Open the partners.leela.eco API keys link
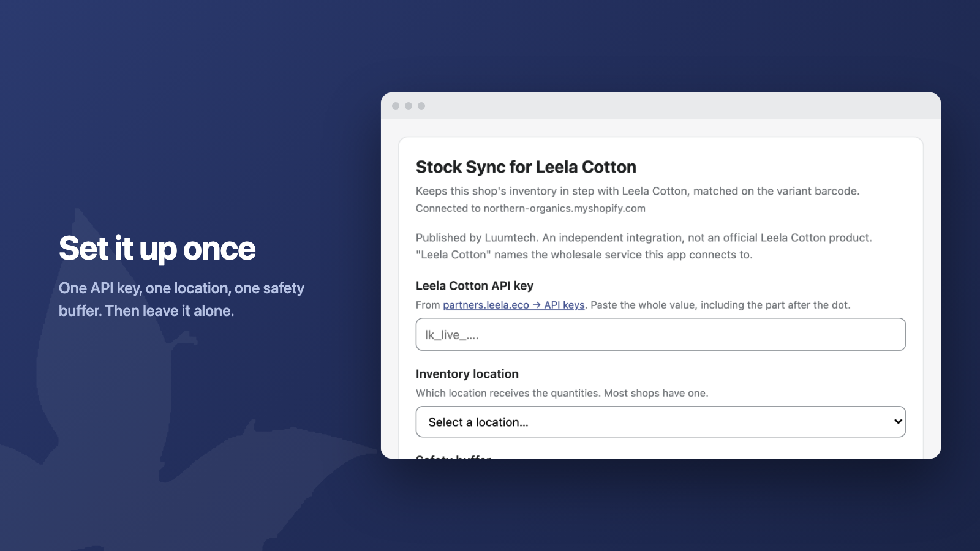The height and width of the screenshot is (551, 980). pos(513,305)
